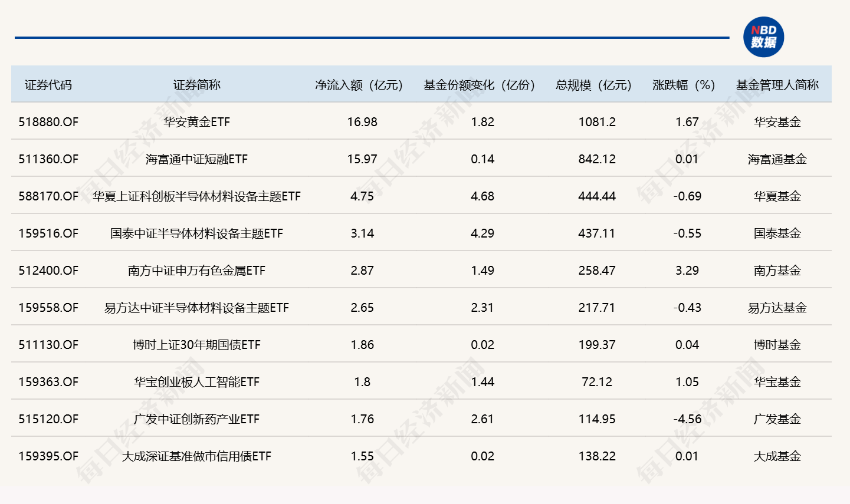Select fund manager 易方达基金
The image size is (850, 504).
777,308
